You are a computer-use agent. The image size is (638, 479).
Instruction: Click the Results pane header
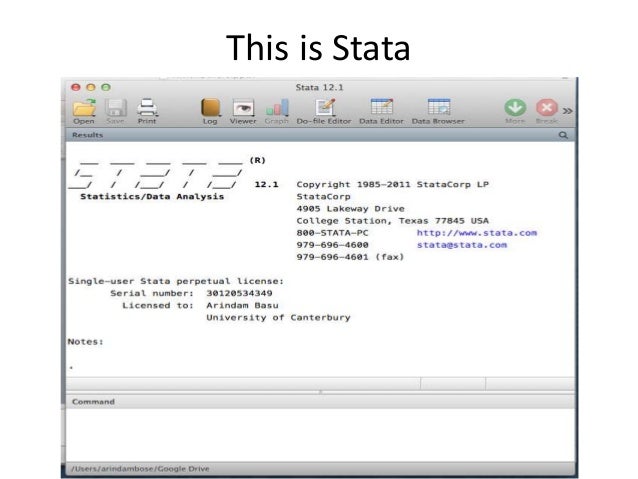[320, 135]
